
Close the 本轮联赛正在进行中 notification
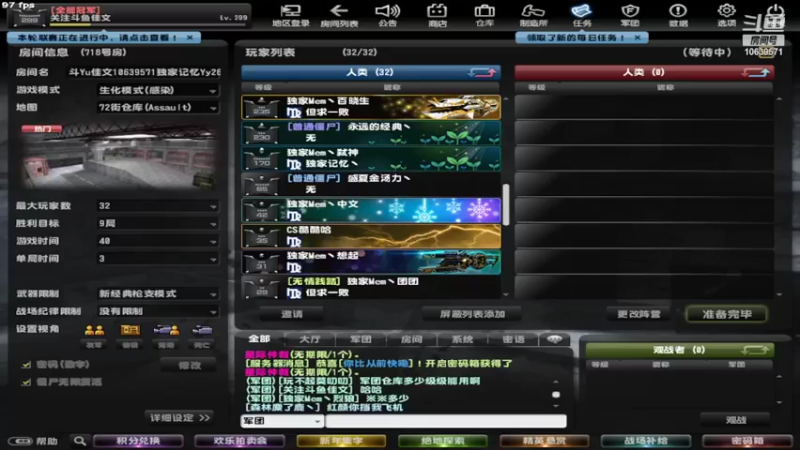pyautogui.click(x=190, y=37)
